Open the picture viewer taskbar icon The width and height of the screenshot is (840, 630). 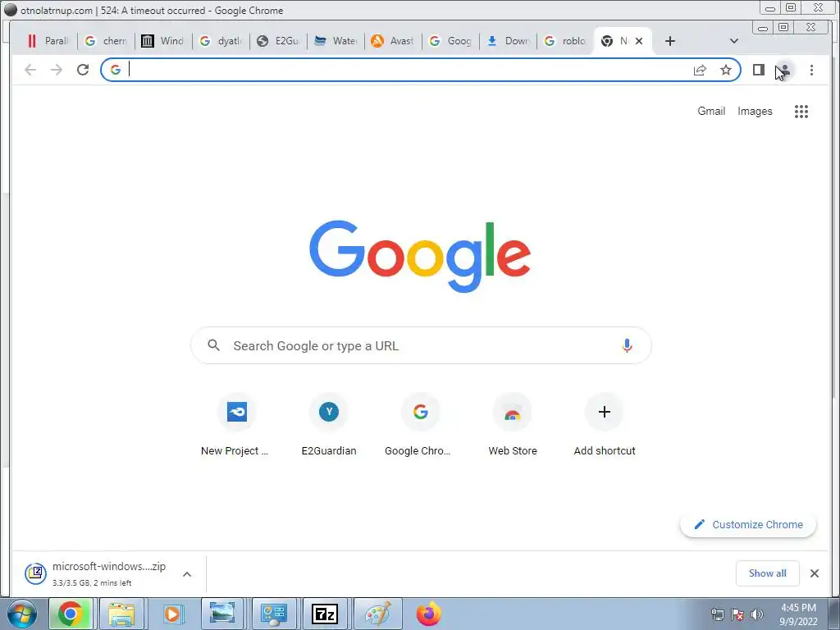point(223,614)
